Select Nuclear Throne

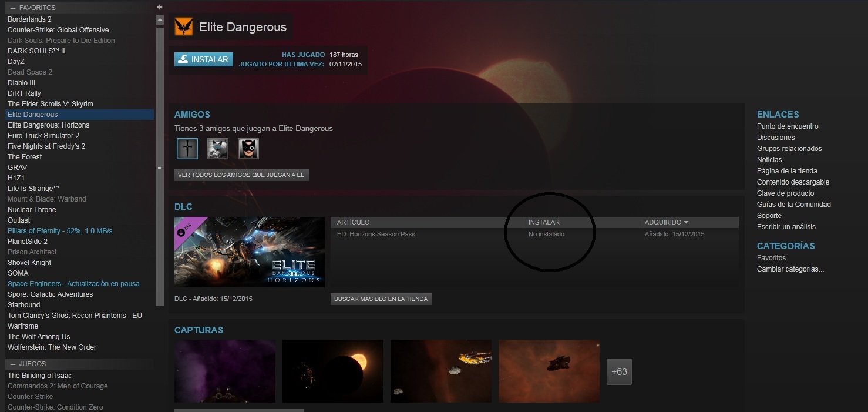(x=32, y=210)
